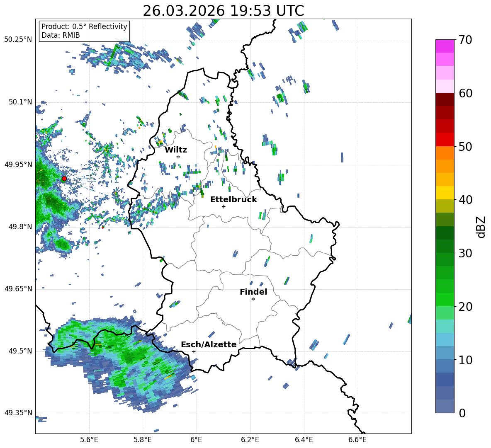
Task: Click the longitude label "5.6°E"
Action: point(89,440)
